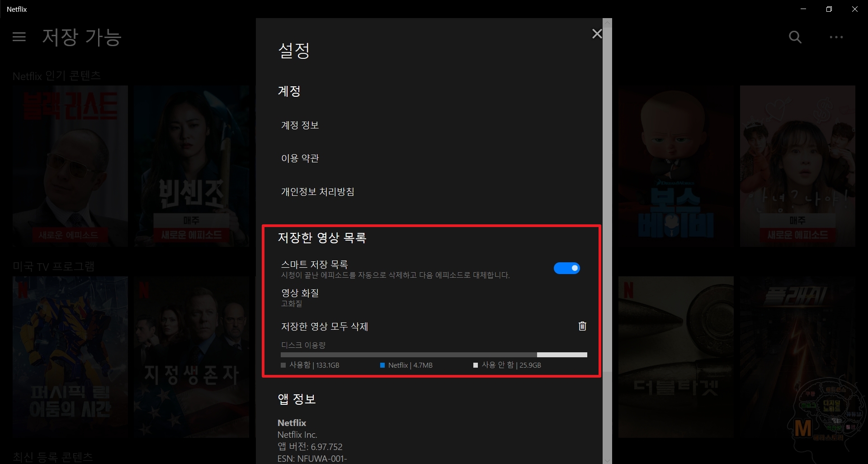Open the 지정생존자 poster thumbnail
Image resolution: width=868 pixels, height=464 pixels.
tap(191, 357)
